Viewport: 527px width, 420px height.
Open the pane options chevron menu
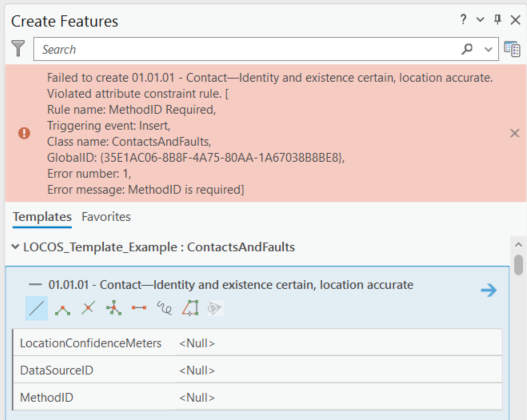click(x=480, y=20)
